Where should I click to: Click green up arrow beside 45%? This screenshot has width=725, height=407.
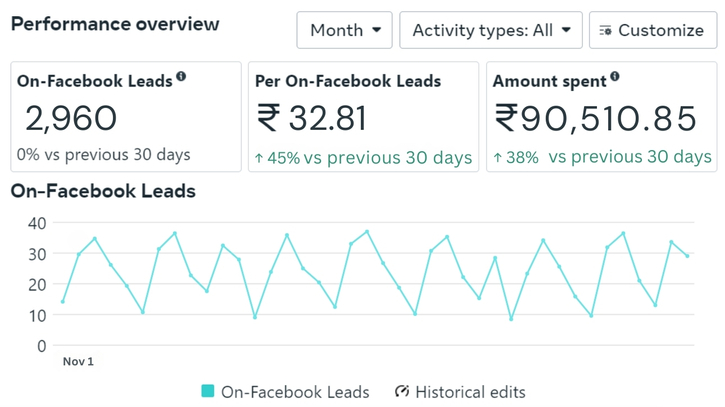[259, 158]
